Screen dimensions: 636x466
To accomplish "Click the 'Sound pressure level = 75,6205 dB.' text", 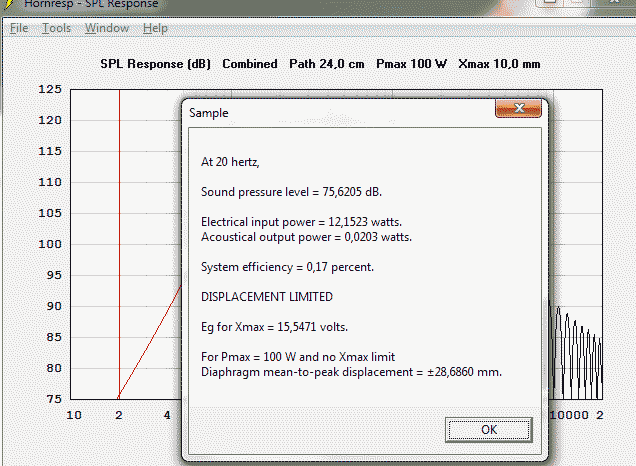I will coord(291,192).
